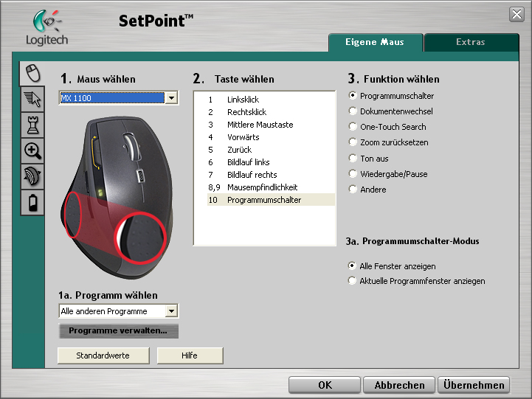Select the Dokumentenwechsel function
This screenshot has width=532, height=399.
[x=353, y=111]
